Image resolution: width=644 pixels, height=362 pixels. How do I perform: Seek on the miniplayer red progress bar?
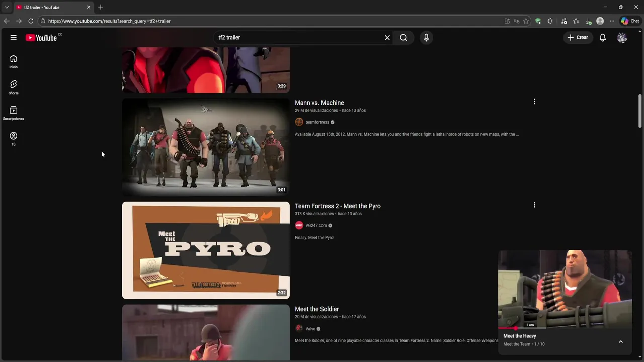click(x=565, y=328)
